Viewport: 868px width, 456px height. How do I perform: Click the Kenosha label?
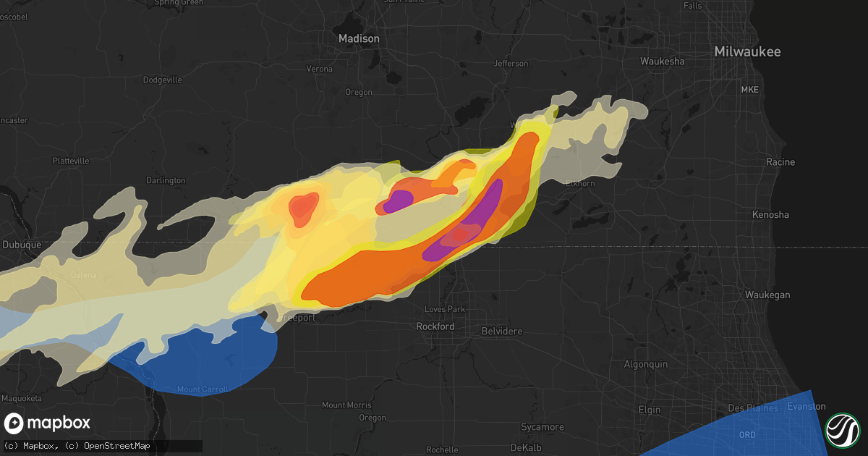tap(770, 215)
